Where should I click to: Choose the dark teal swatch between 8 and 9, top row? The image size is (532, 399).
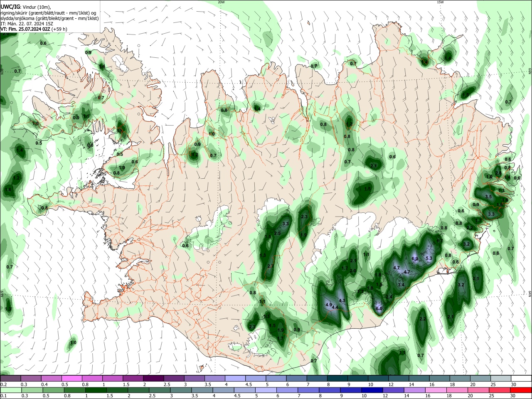tap(337, 378)
